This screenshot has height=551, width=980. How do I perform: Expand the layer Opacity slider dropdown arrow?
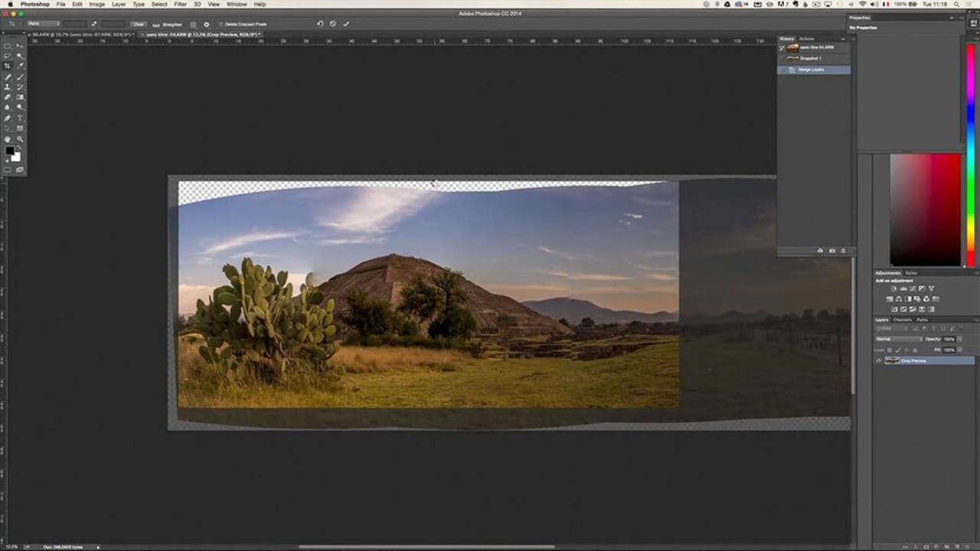pyautogui.click(x=960, y=339)
